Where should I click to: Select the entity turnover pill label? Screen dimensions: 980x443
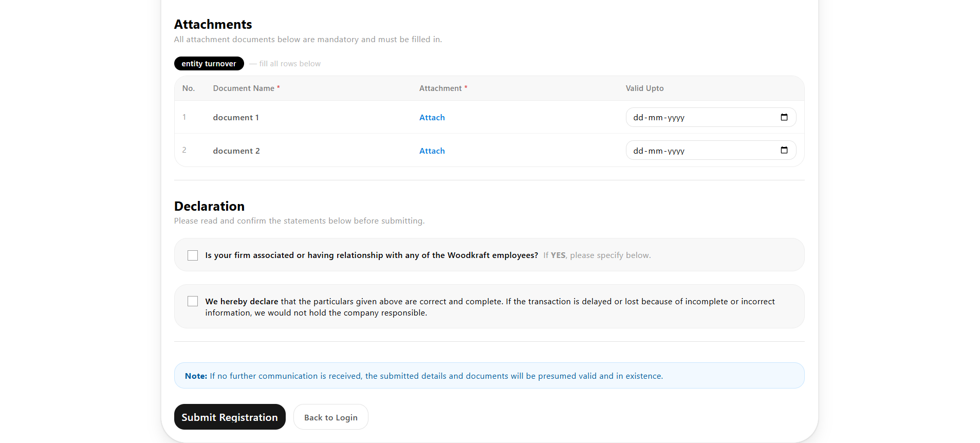pos(209,64)
